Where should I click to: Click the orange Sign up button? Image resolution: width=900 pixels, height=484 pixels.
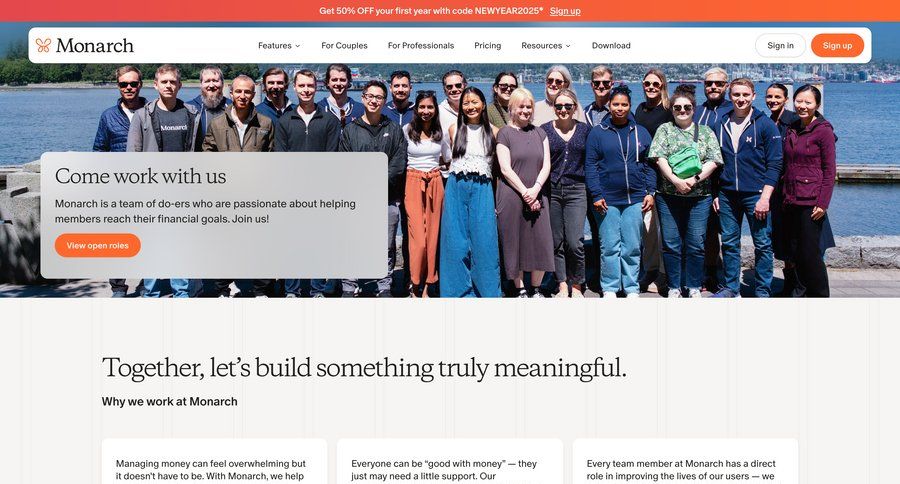(837, 45)
